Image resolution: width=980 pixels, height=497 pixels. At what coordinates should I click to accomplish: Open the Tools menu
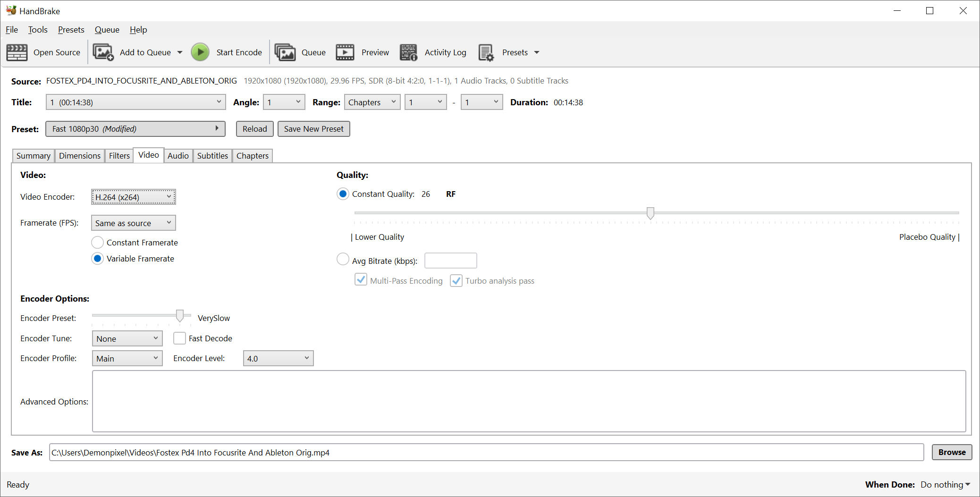click(x=38, y=30)
